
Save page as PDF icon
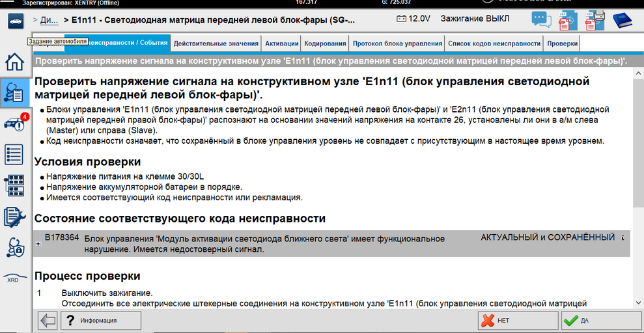pos(567,20)
